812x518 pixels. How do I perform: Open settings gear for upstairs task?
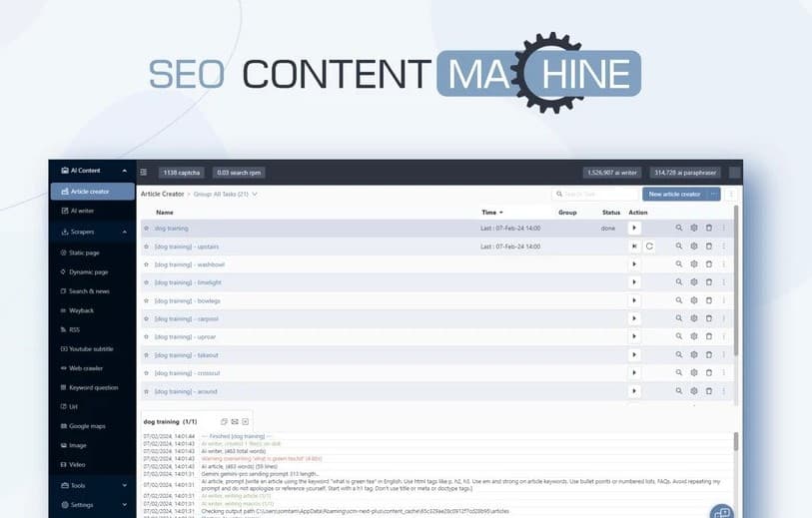click(x=694, y=247)
